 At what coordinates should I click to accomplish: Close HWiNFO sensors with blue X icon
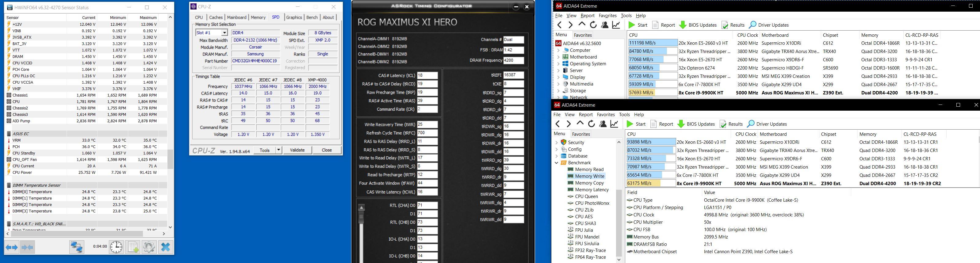click(x=166, y=247)
